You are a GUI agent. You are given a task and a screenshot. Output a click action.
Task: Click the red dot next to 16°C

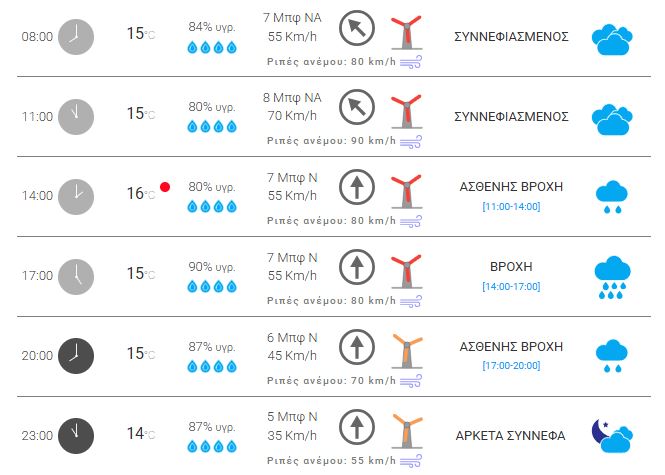point(165,187)
